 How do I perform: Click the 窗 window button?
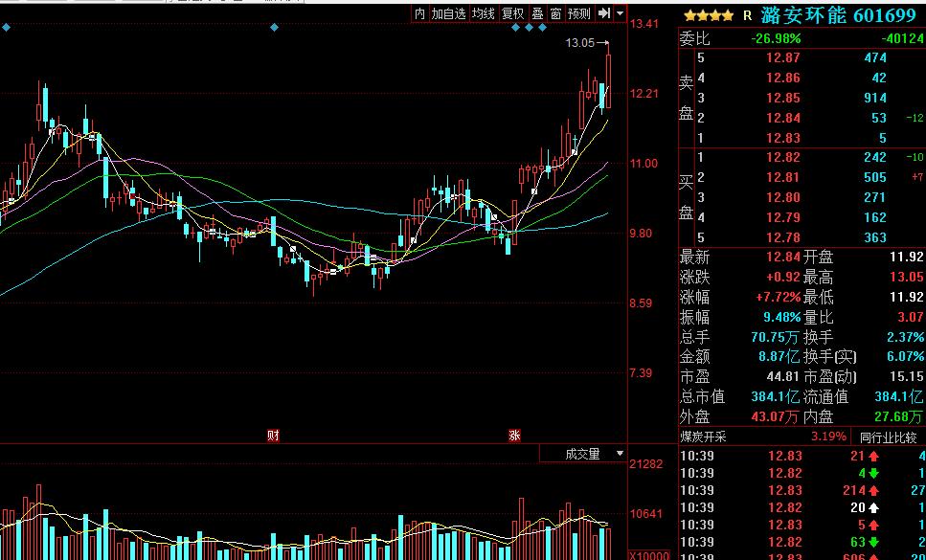coord(555,13)
